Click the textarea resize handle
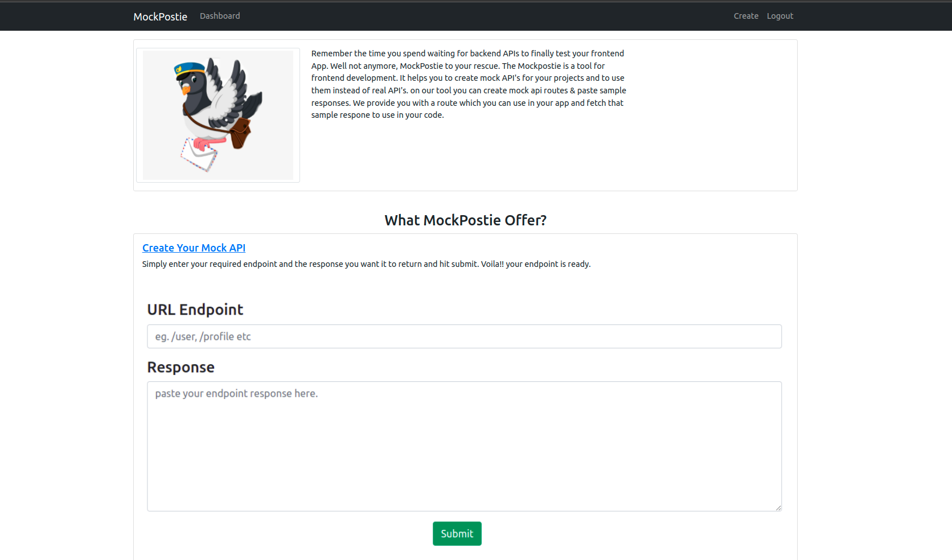The width and height of the screenshot is (952, 560). (x=778, y=508)
